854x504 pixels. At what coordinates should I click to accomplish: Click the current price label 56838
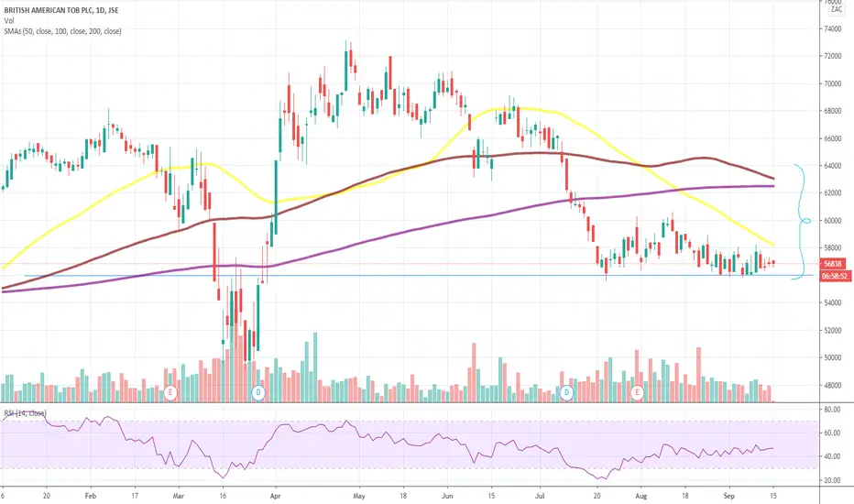834,264
